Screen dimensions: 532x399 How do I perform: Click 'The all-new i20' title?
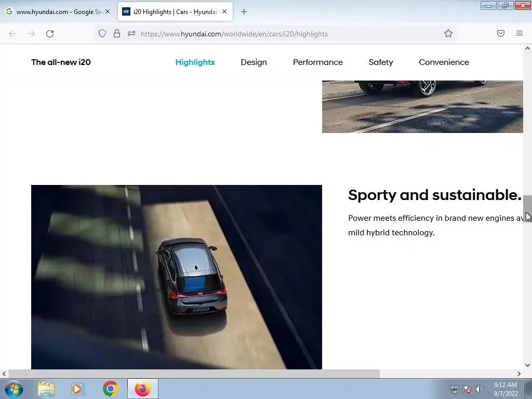tap(61, 62)
